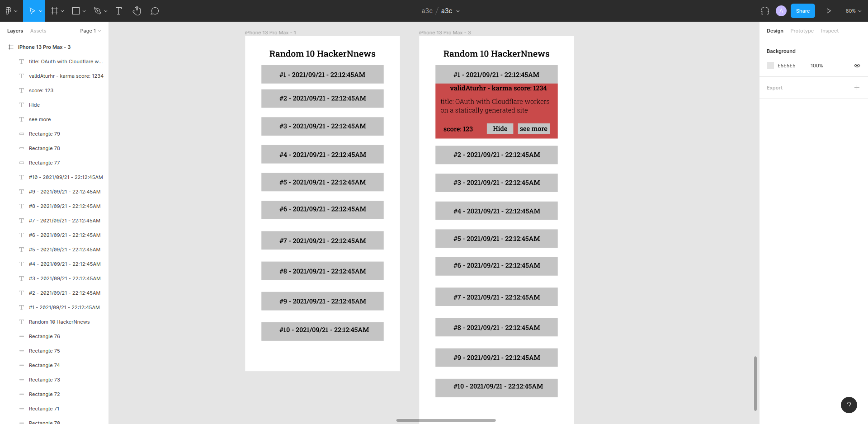868x424 pixels.
Task: Click the #7 item in first iPhone frame
Action: pos(322,240)
